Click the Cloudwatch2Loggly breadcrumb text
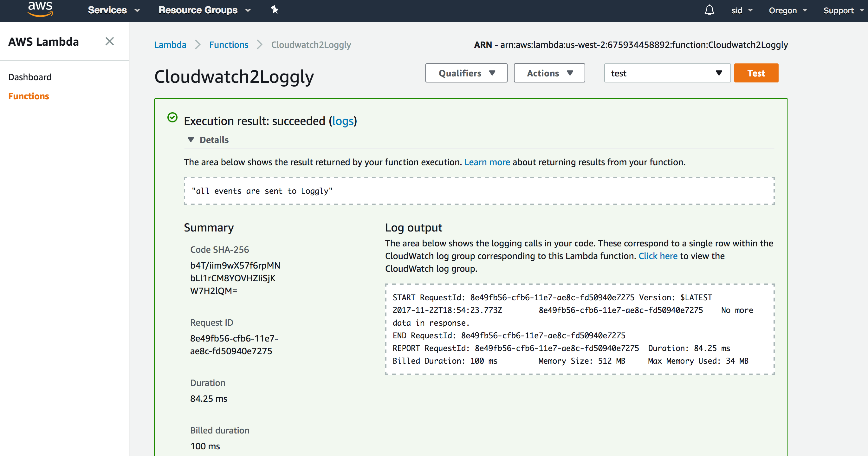868x456 pixels. [x=311, y=45]
